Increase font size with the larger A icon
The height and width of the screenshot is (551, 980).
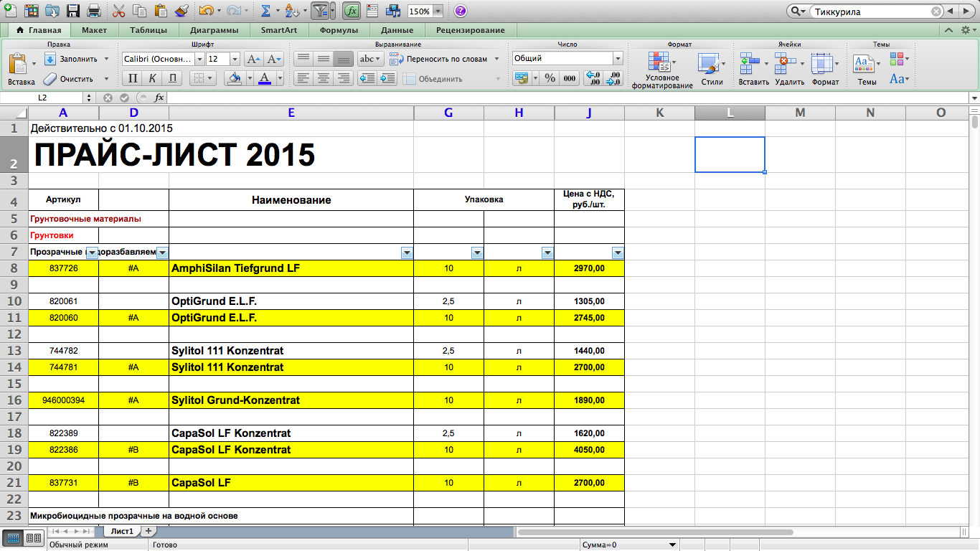[253, 59]
